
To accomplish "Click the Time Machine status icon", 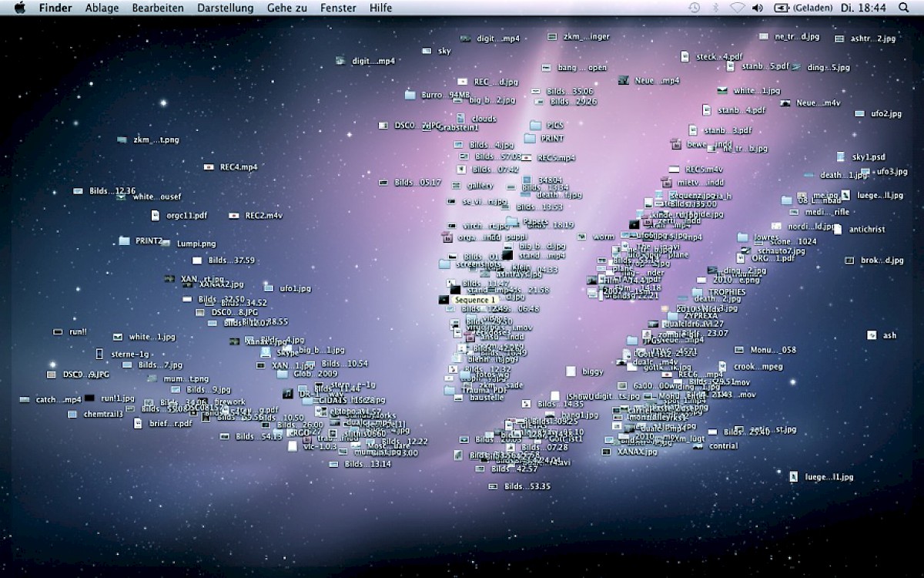I will [x=694, y=8].
